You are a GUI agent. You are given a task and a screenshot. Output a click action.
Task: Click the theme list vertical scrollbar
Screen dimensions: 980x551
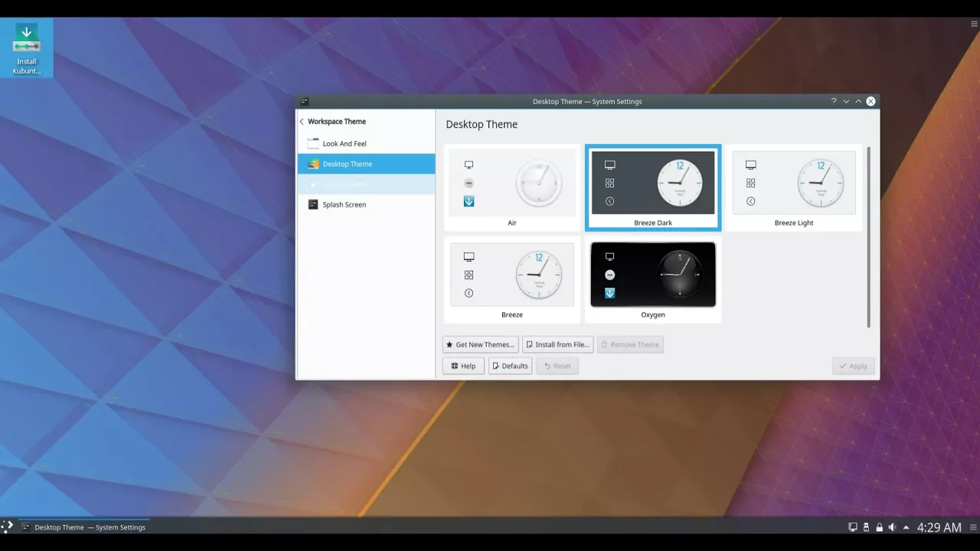tap(868, 237)
